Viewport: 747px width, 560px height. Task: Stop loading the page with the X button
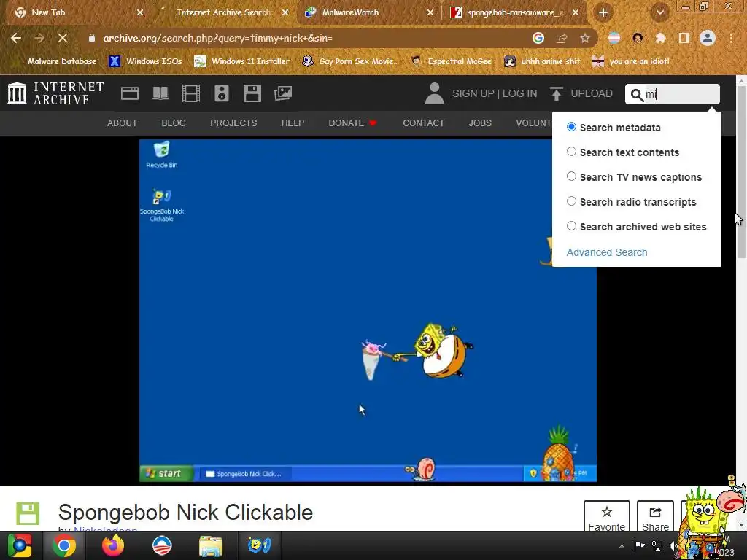pyautogui.click(x=63, y=38)
